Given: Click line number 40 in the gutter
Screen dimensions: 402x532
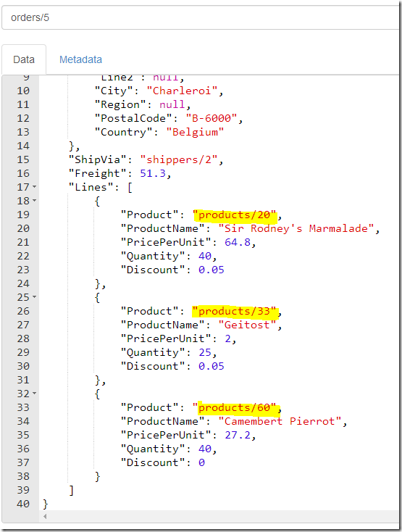Looking at the screenshot, I should [23, 504].
